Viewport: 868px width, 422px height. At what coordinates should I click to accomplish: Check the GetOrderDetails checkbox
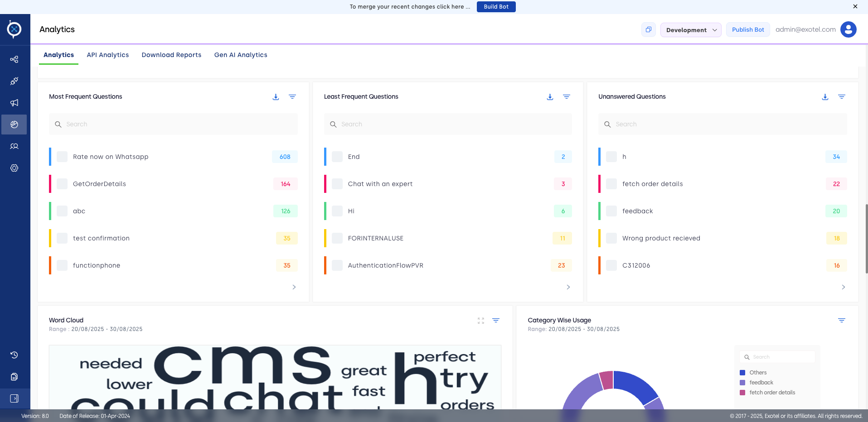tap(62, 184)
